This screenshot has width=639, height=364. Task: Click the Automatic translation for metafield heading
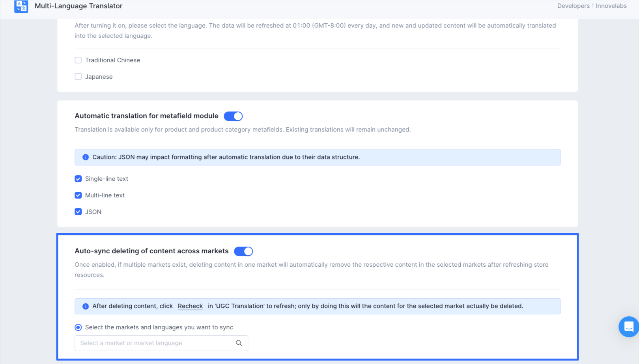pyautogui.click(x=146, y=116)
